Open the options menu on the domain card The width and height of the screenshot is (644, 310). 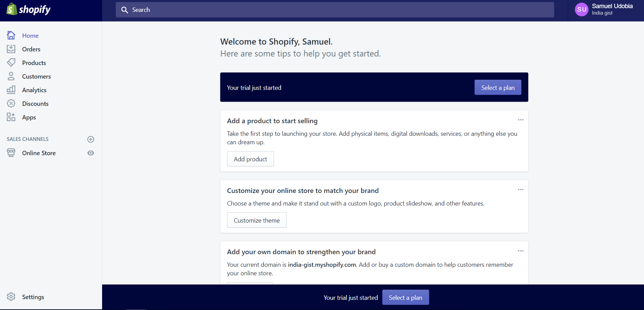pos(520,251)
